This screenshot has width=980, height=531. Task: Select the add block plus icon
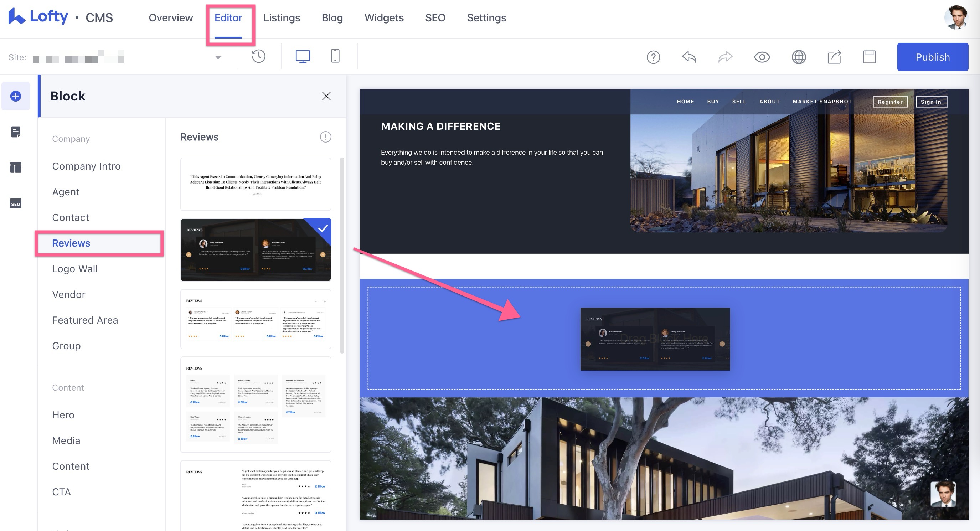click(16, 96)
